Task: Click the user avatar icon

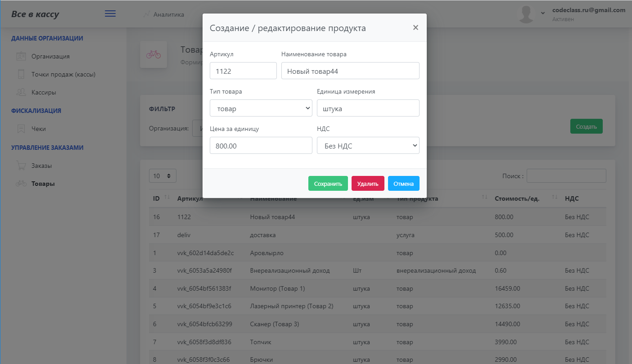Action: tap(526, 14)
